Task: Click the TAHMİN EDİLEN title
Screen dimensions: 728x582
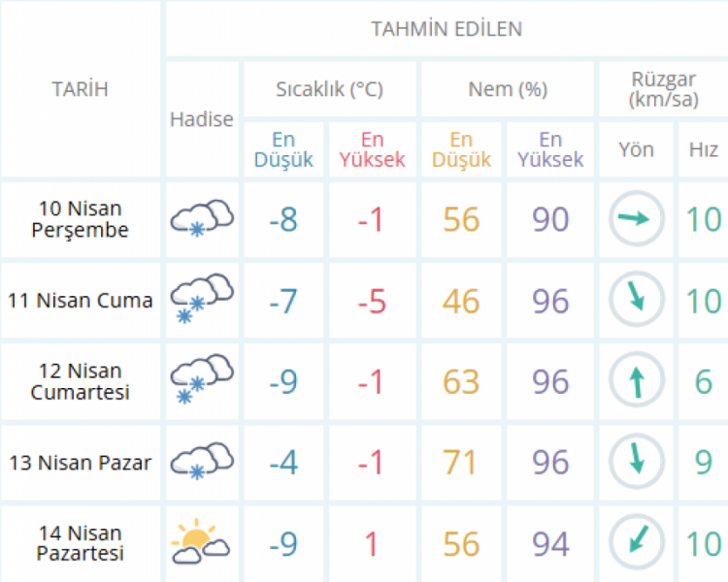Action: (x=447, y=29)
